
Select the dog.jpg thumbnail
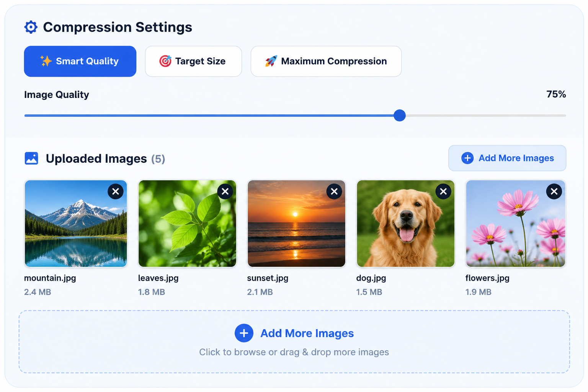click(x=406, y=224)
